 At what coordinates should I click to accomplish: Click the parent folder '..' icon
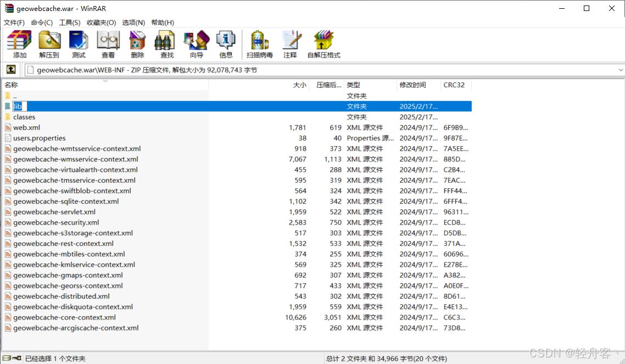[x=8, y=96]
